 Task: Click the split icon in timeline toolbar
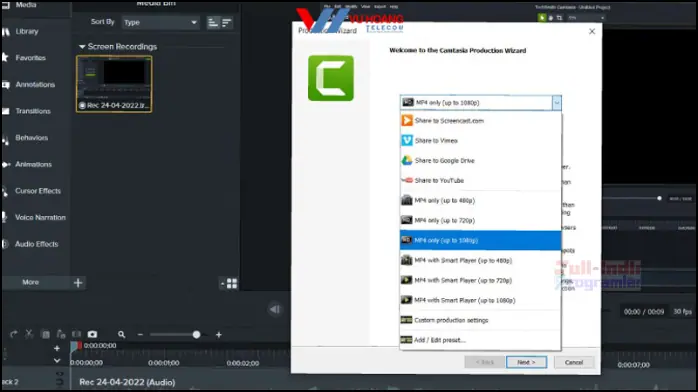76,334
